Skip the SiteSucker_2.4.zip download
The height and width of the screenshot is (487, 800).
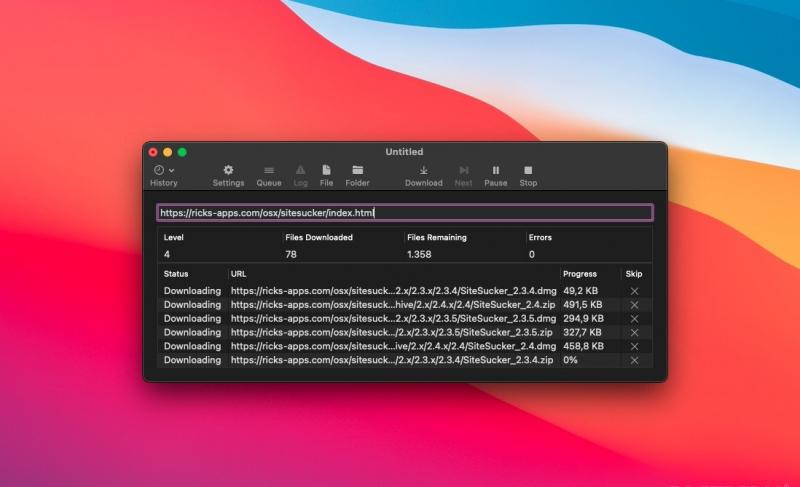click(634, 305)
